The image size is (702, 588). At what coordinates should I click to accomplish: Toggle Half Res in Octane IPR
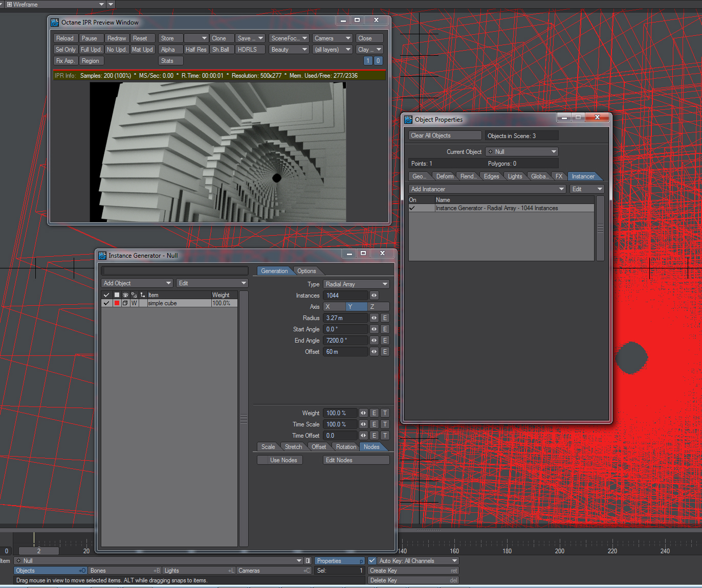click(x=196, y=50)
